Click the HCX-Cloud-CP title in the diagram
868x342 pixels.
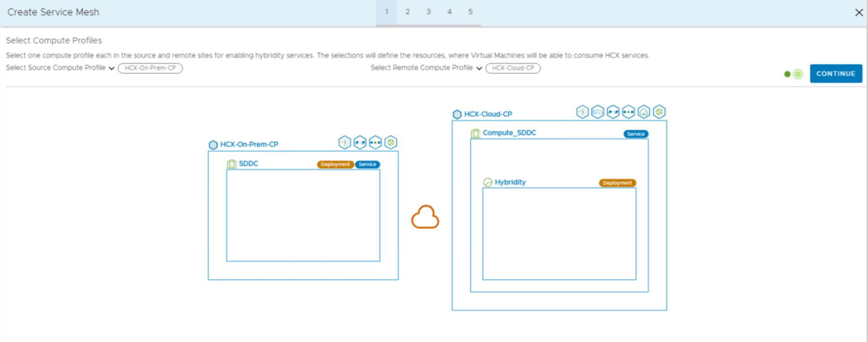(488, 114)
